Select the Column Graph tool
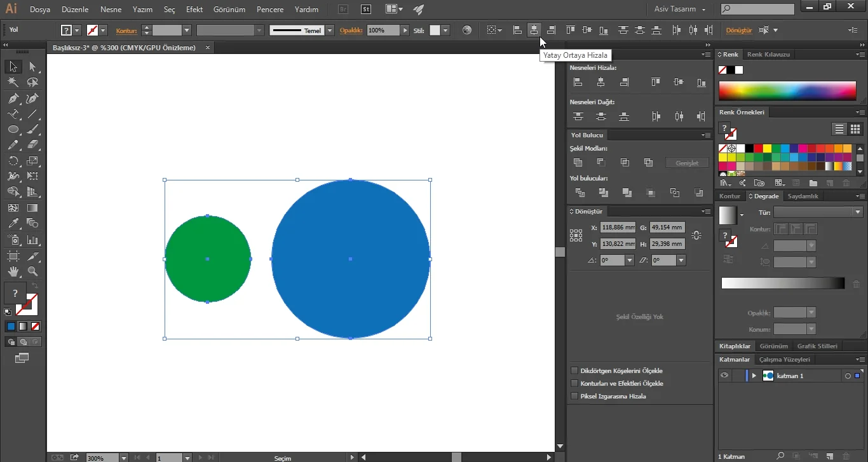This screenshot has width=868, height=462. 32,240
